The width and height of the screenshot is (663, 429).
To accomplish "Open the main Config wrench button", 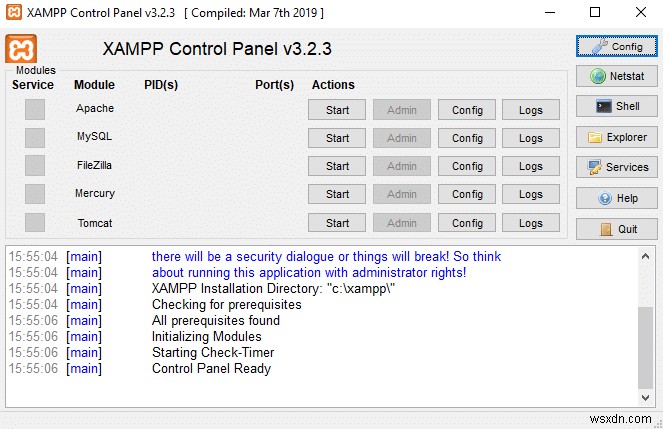I will point(616,46).
